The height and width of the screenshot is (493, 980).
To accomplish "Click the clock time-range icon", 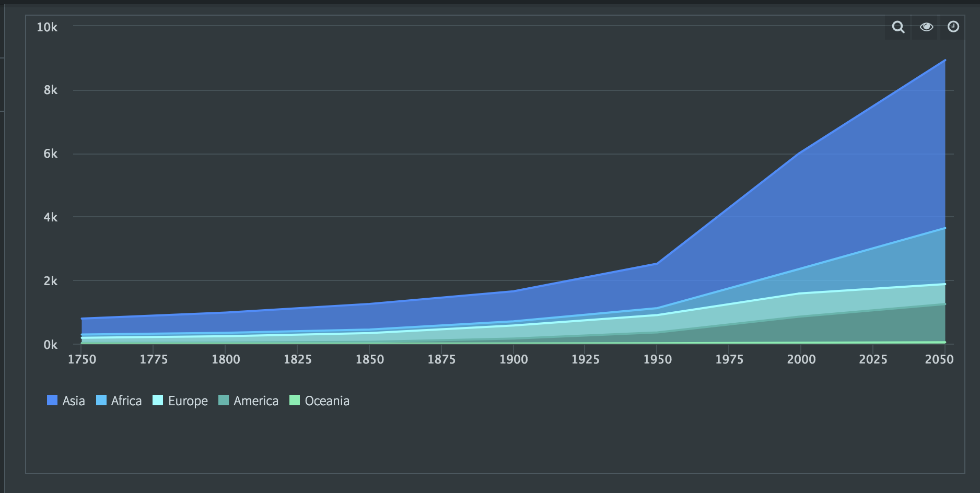I will 953,27.
